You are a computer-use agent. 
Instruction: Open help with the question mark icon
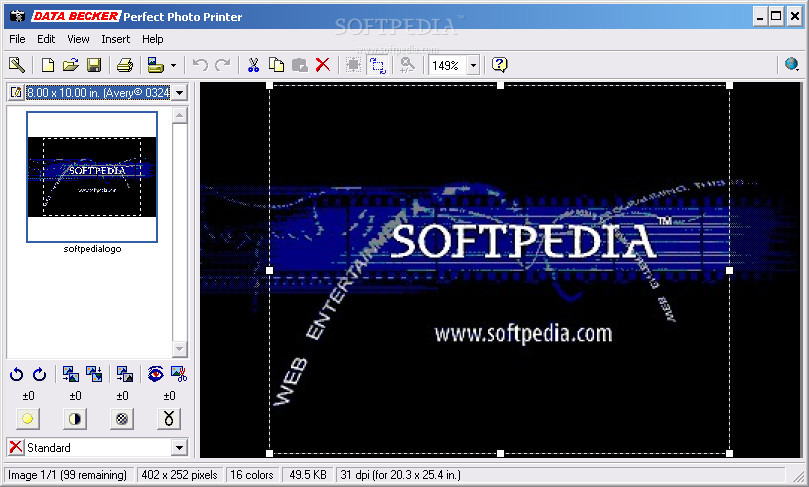click(499, 65)
